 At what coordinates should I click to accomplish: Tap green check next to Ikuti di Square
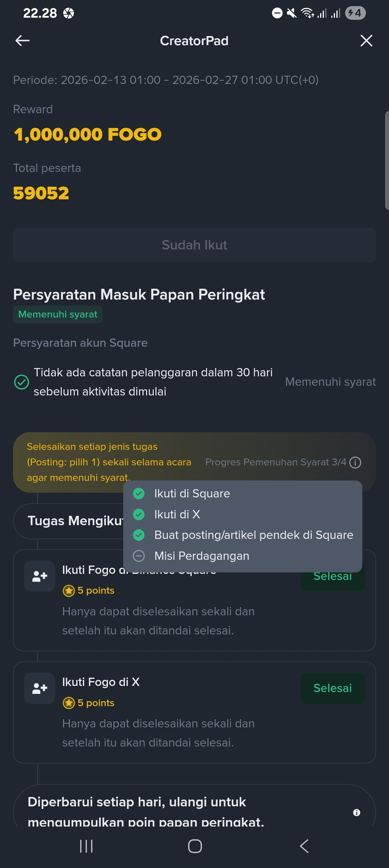coord(139,493)
